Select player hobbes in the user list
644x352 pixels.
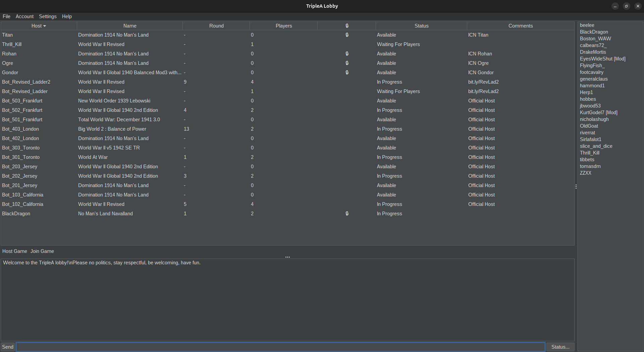pos(588,99)
